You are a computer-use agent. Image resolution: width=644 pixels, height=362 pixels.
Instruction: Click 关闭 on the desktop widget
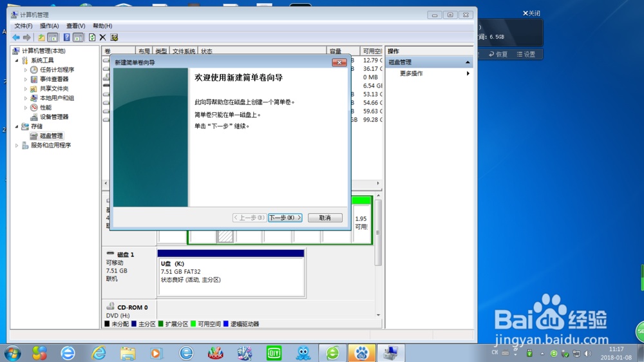(x=531, y=14)
